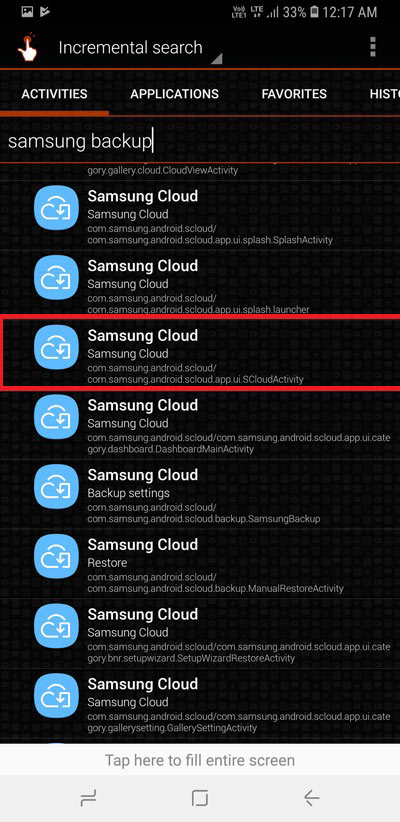This screenshot has width=400, height=822.
Task: Tap the Android home button
Action: 200,798
